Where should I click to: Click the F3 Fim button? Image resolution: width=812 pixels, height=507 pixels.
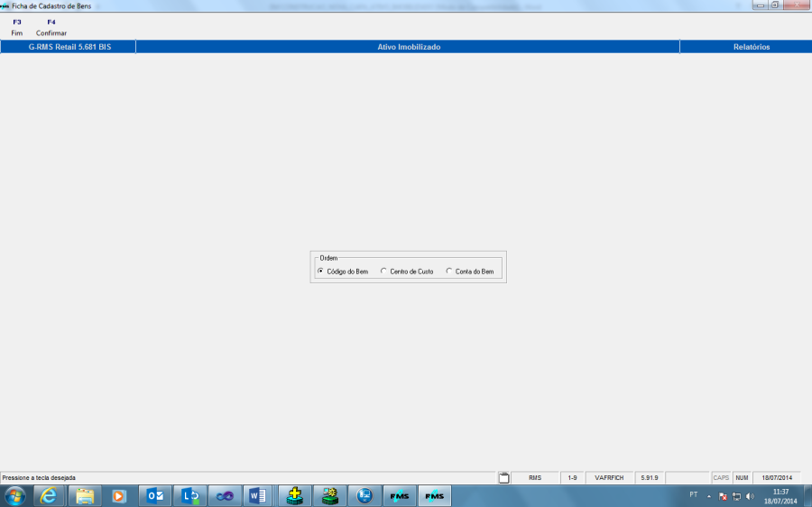pyautogui.click(x=17, y=27)
